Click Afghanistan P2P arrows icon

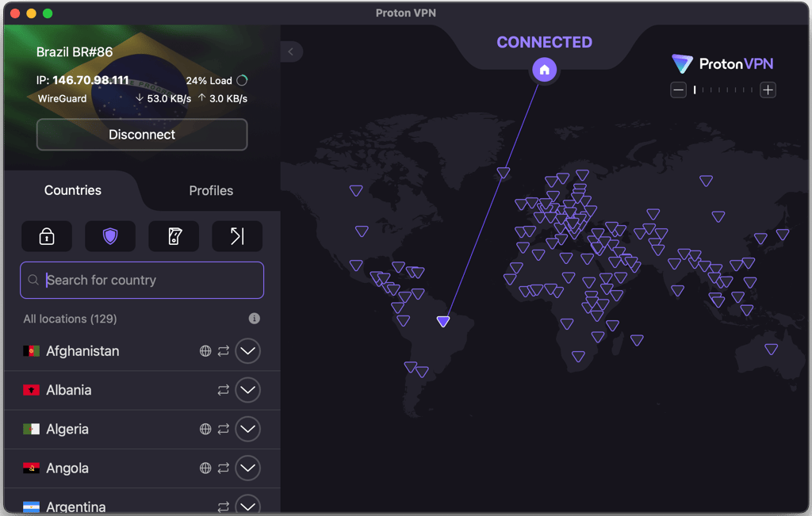pos(223,351)
